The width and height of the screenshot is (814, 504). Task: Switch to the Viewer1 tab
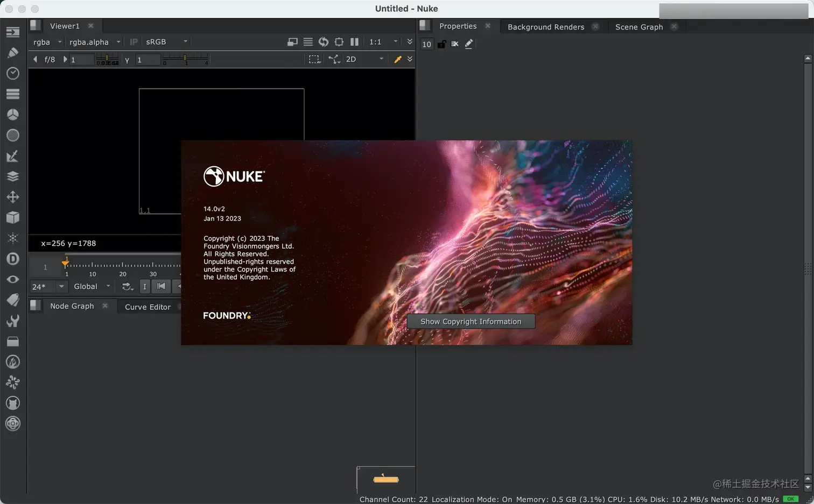tap(65, 26)
